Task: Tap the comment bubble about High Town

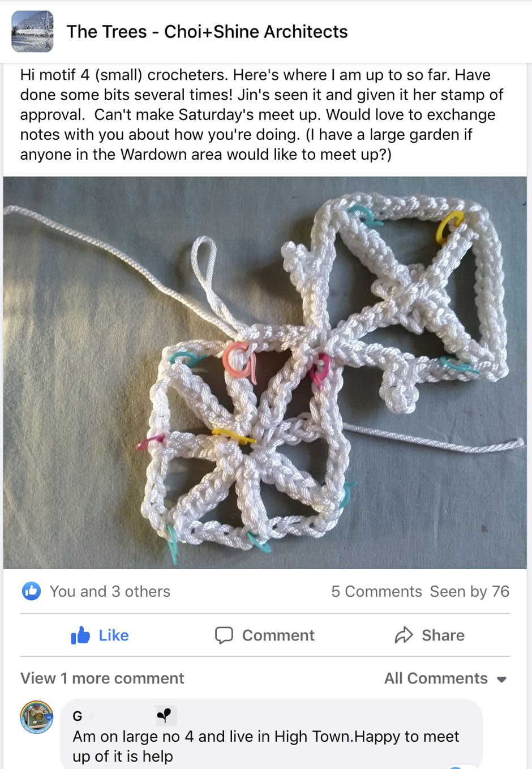Action: tap(271, 734)
